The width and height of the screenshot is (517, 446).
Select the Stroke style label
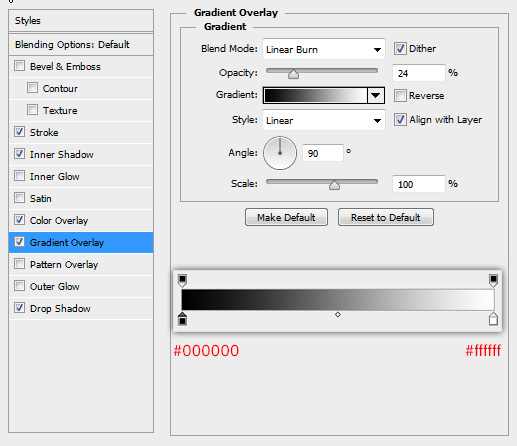click(x=44, y=132)
